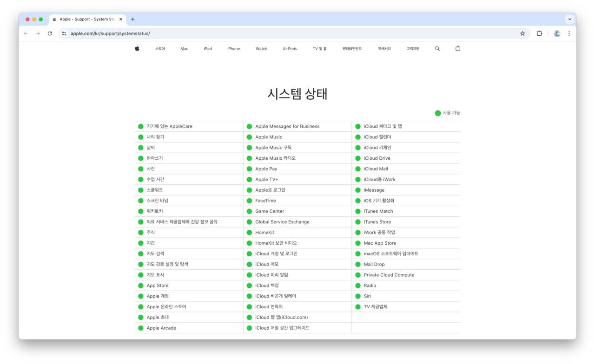Select the TV 제공업체 row
The image size is (595, 364).
(406, 307)
